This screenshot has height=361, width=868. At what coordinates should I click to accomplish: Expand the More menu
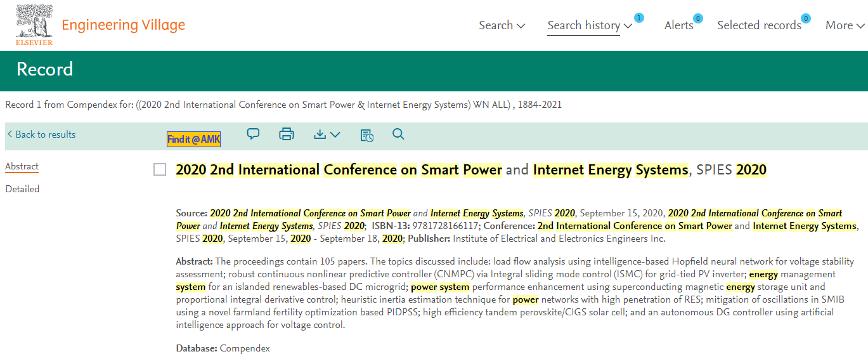(x=845, y=25)
